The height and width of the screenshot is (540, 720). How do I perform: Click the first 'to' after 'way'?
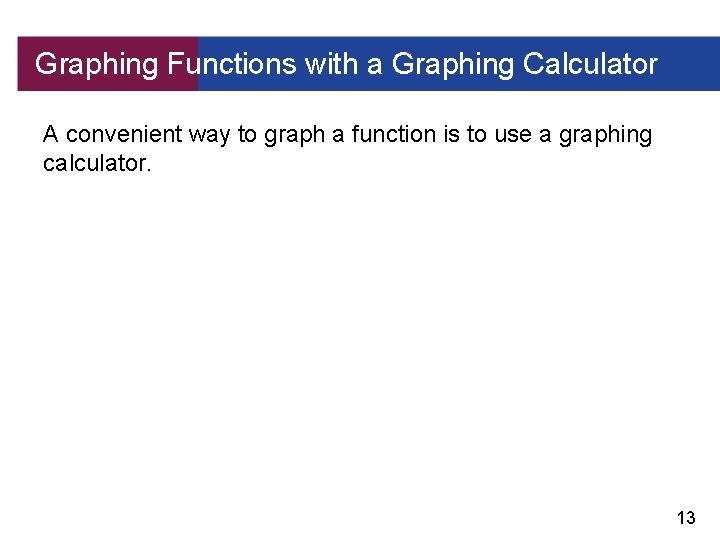(247, 135)
